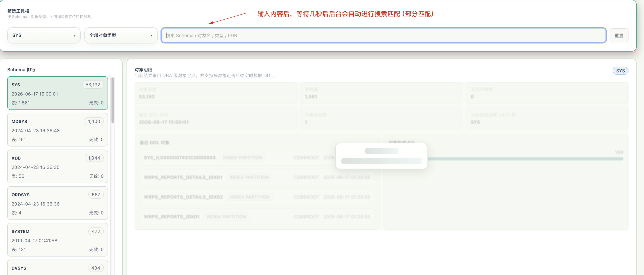Click the 对象明细 heading
644x275 pixels.
[143, 70]
